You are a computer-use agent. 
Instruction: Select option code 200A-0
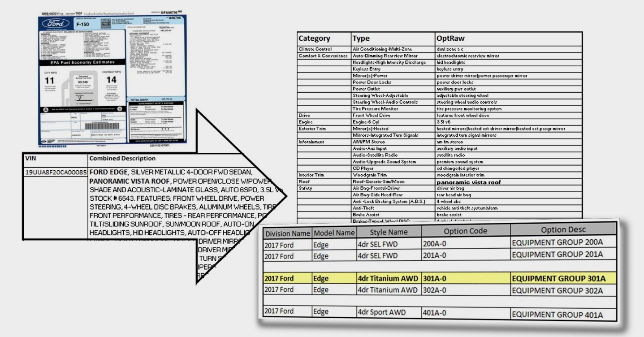[x=466, y=244]
